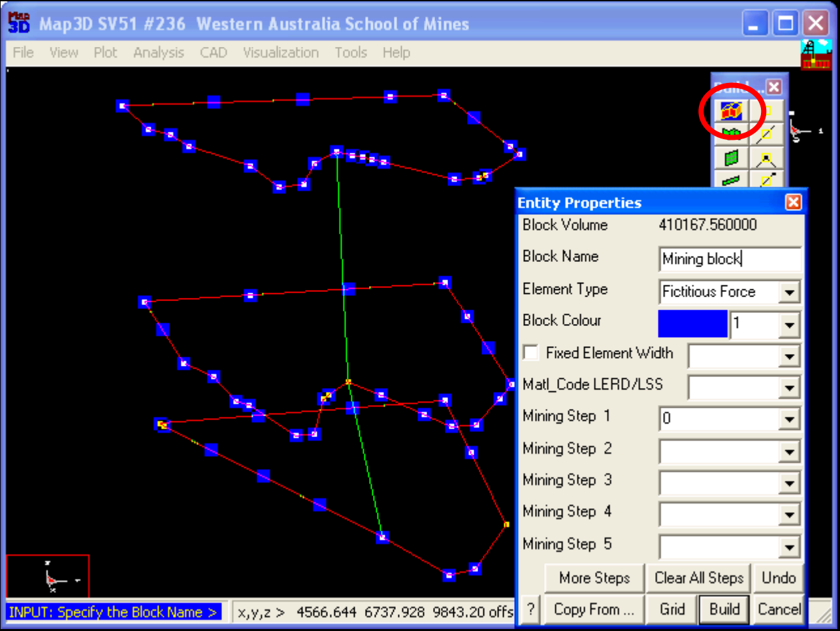Pick the snap-to-vertex tool with two angled lines

pyautogui.click(x=766, y=157)
